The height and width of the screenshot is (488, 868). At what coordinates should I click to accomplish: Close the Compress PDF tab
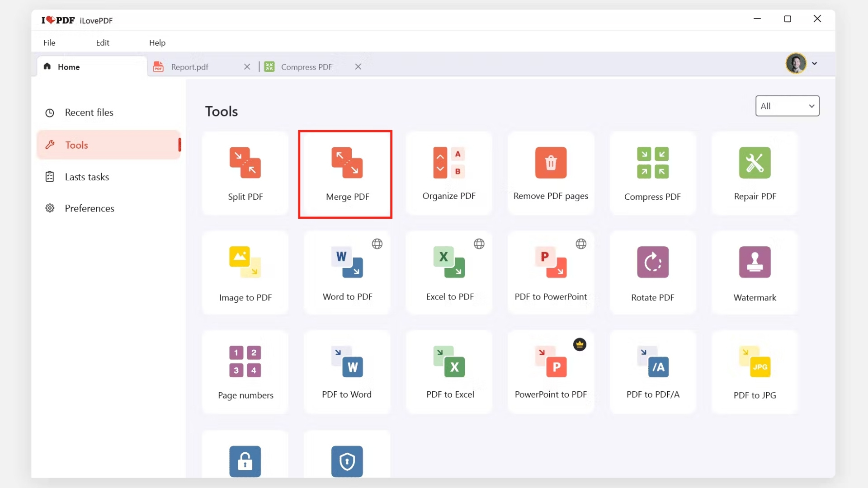(x=358, y=67)
